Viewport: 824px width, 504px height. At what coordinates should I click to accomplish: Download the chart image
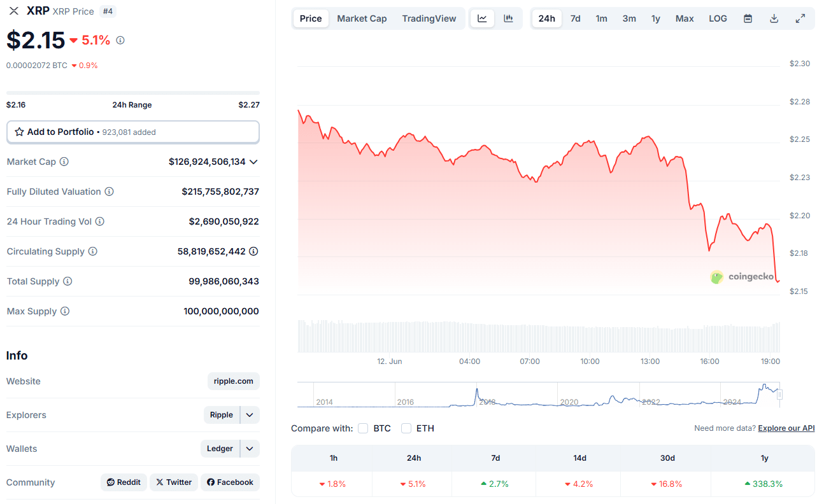point(774,18)
